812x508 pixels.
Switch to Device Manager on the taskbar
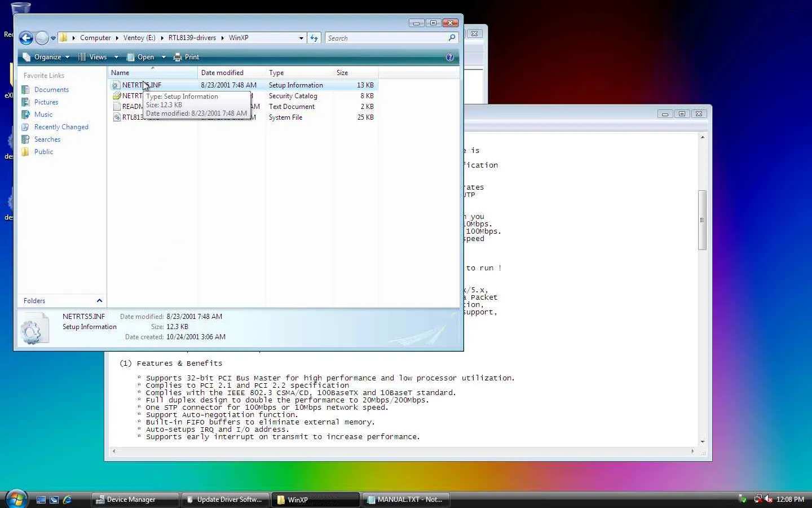coord(135,500)
